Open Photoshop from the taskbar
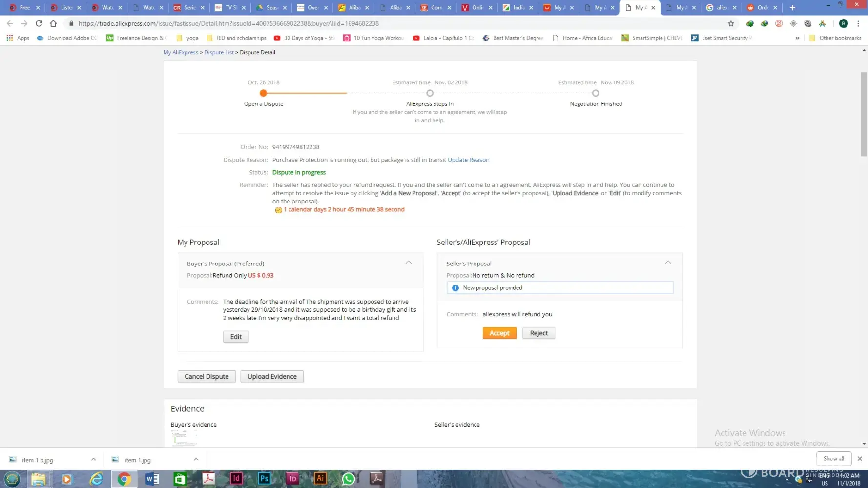Image resolution: width=868 pixels, height=488 pixels. click(x=264, y=478)
